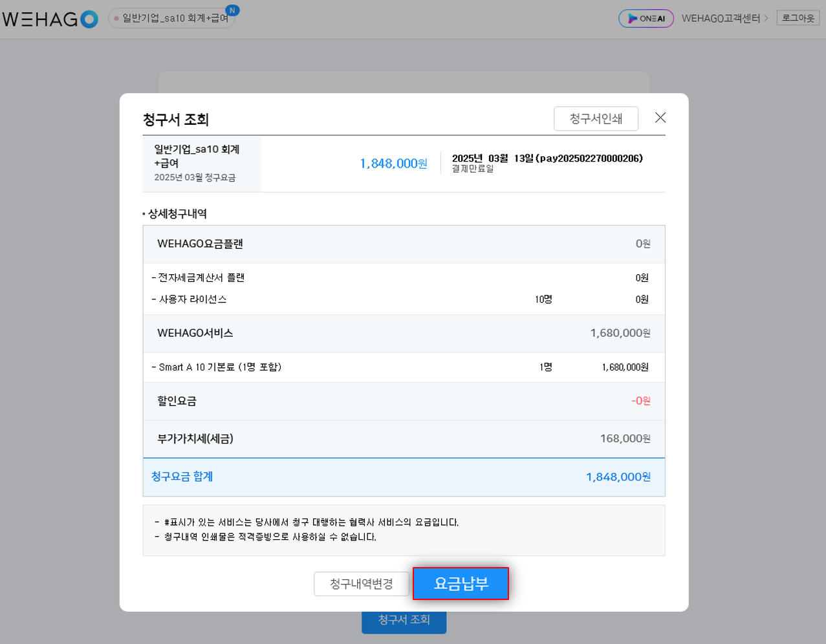Click the background 청구서 조회 button
This screenshot has width=826, height=644.
point(404,620)
